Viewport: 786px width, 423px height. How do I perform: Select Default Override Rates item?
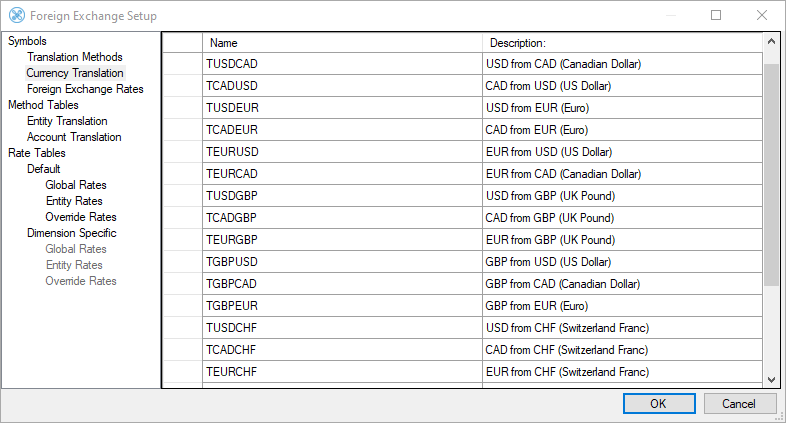point(81,217)
